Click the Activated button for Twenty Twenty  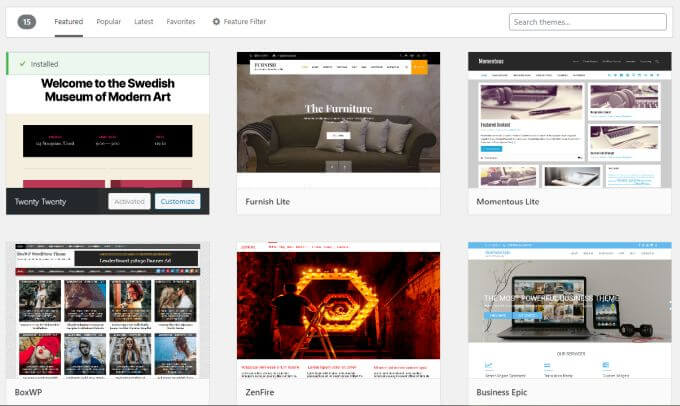click(129, 201)
